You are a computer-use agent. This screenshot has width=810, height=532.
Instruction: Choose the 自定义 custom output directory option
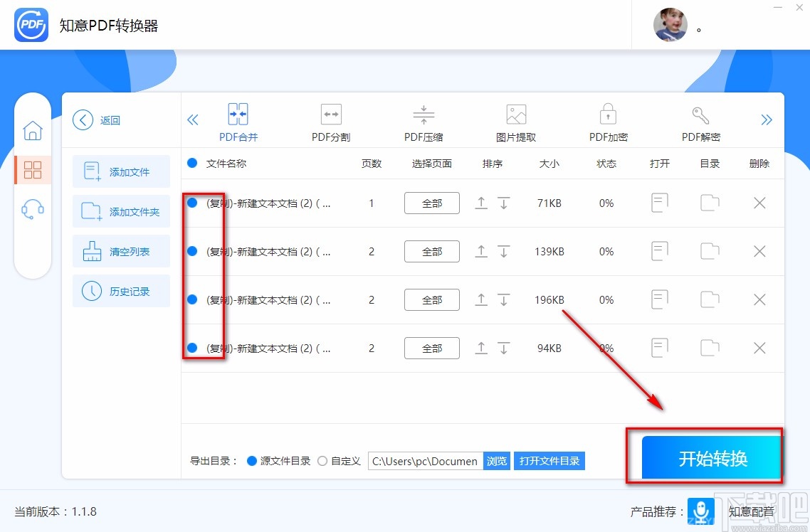(x=322, y=460)
